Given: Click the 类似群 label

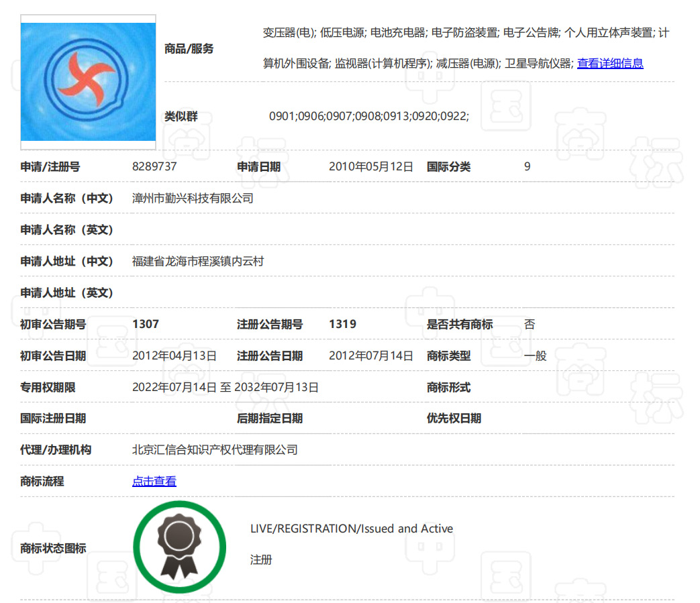Looking at the screenshot, I should (181, 117).
